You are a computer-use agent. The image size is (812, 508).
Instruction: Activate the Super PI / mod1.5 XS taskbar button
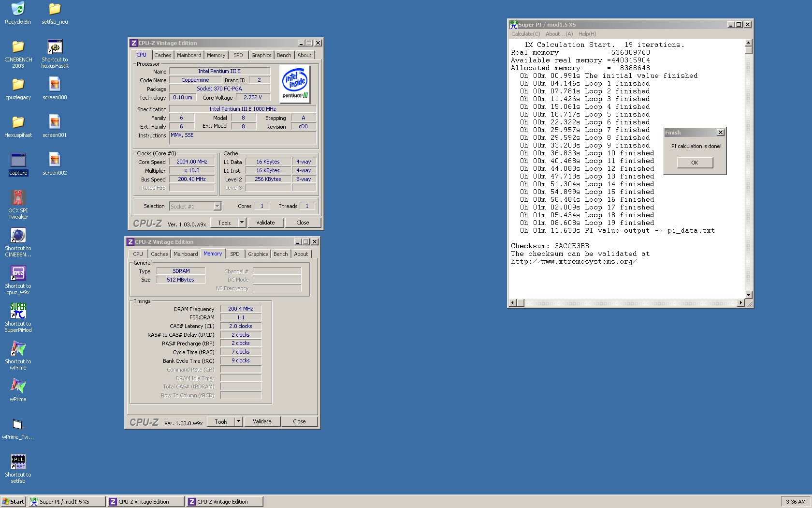(x=67, y=502)
